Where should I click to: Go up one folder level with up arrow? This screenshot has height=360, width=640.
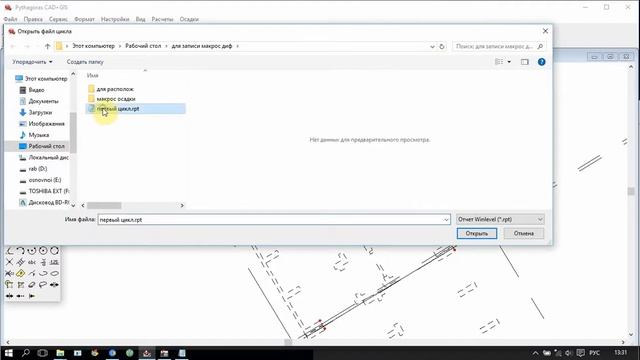pos(47,46)
